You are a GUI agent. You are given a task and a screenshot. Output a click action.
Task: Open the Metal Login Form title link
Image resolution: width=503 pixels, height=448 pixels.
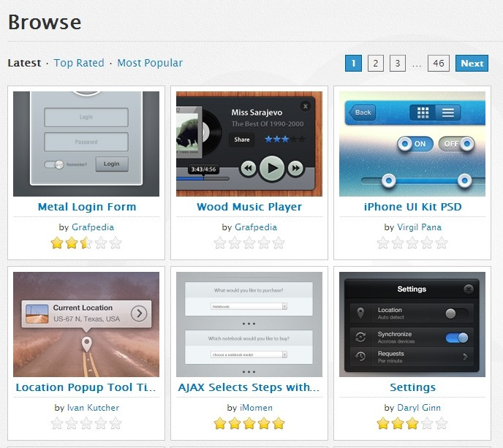[x=87, y=207]
